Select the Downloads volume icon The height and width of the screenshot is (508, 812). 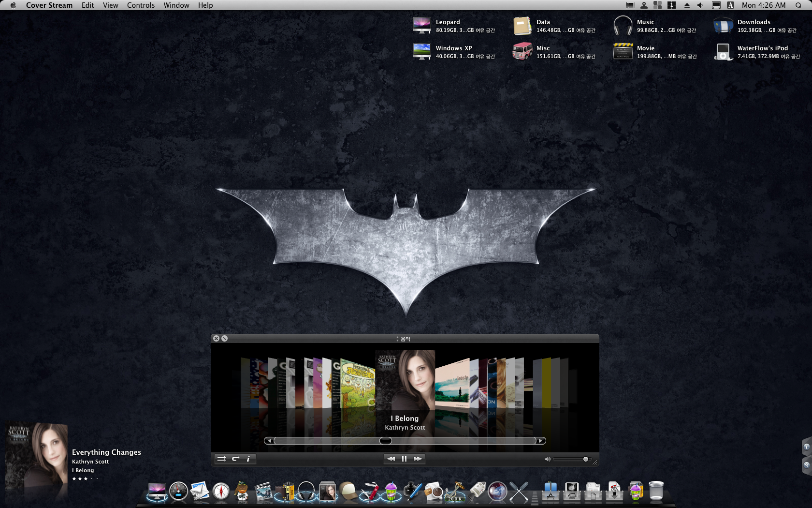[723, 25]
